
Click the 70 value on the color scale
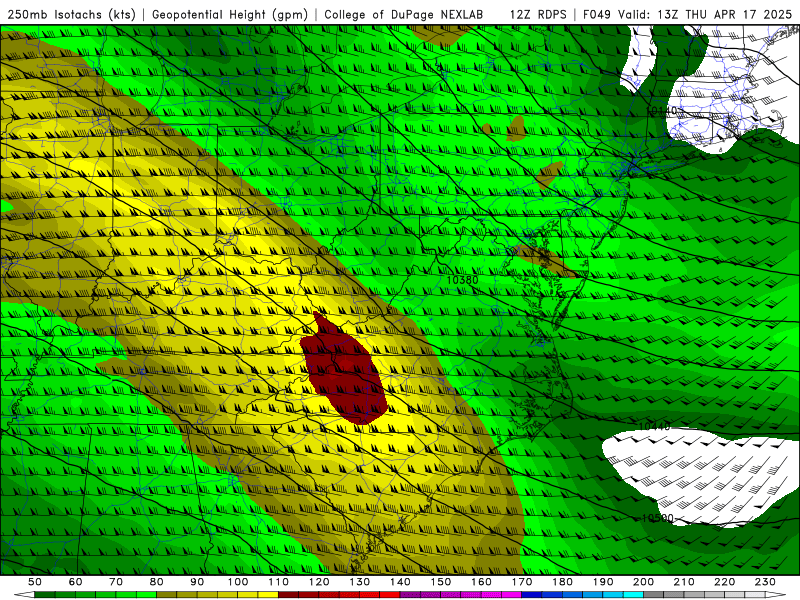116,582
